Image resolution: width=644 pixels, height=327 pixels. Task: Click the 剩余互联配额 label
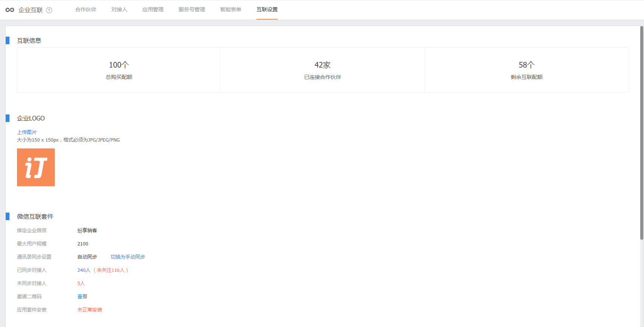point(527,77)
